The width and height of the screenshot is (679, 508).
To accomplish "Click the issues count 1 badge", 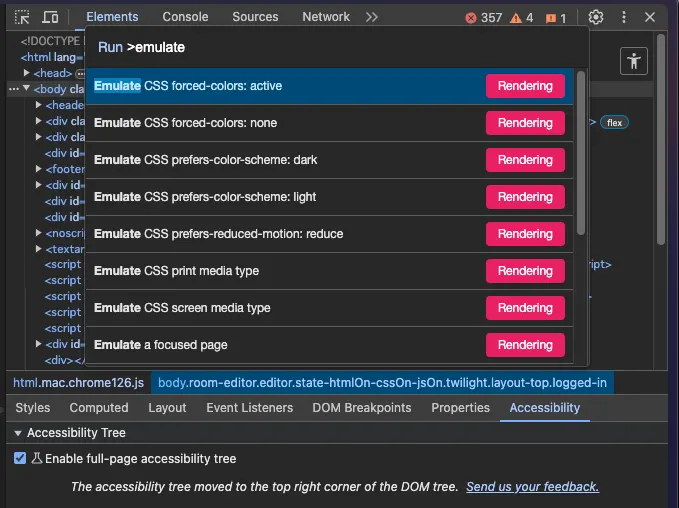I will click(x=556, y=18).
